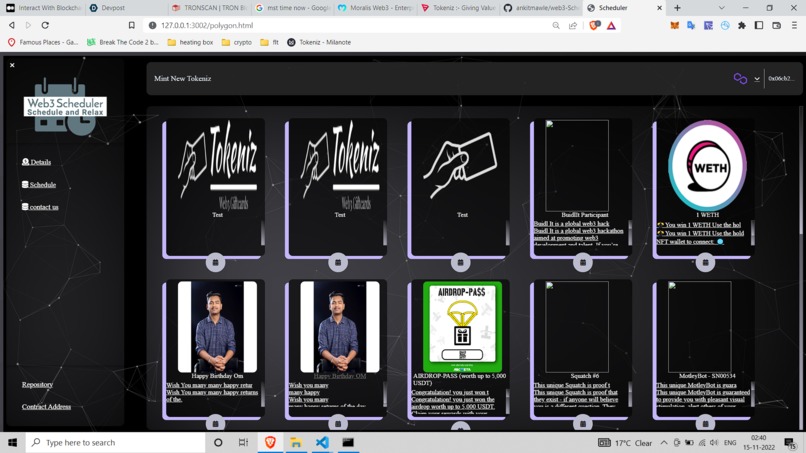Reload the page
The width and height of the screenshot is (806, 453).
pyautogui.click(x=45, y=25)
